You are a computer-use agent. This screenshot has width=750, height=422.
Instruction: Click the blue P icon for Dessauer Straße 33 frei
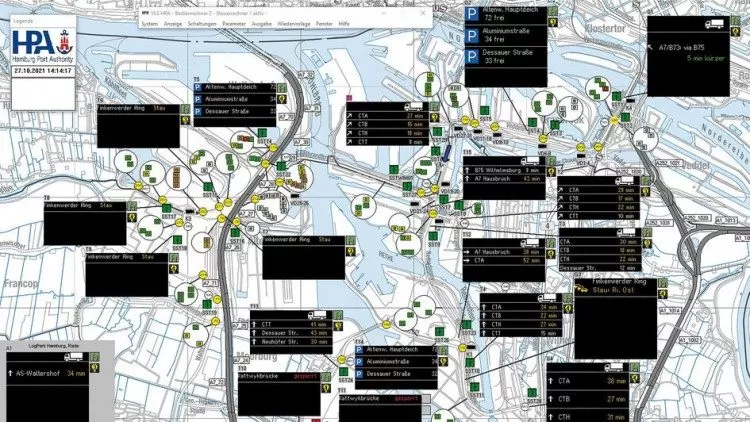(x=472, y=56)
